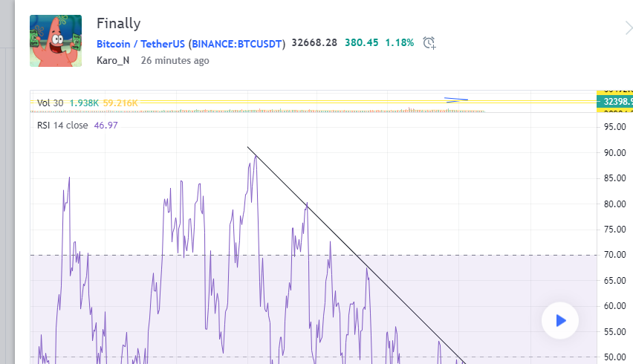Click the 32668.28 last price
The image size is (633, 364).
tap(314, 43)
